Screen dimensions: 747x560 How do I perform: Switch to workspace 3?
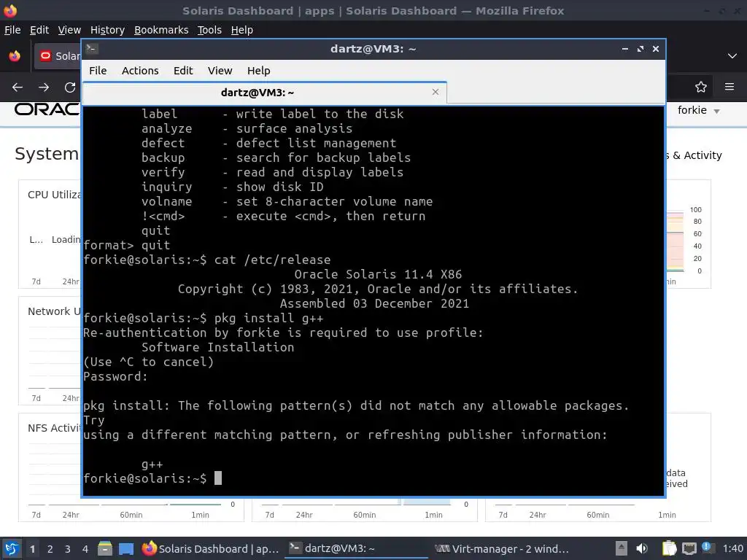coord(68,549)
